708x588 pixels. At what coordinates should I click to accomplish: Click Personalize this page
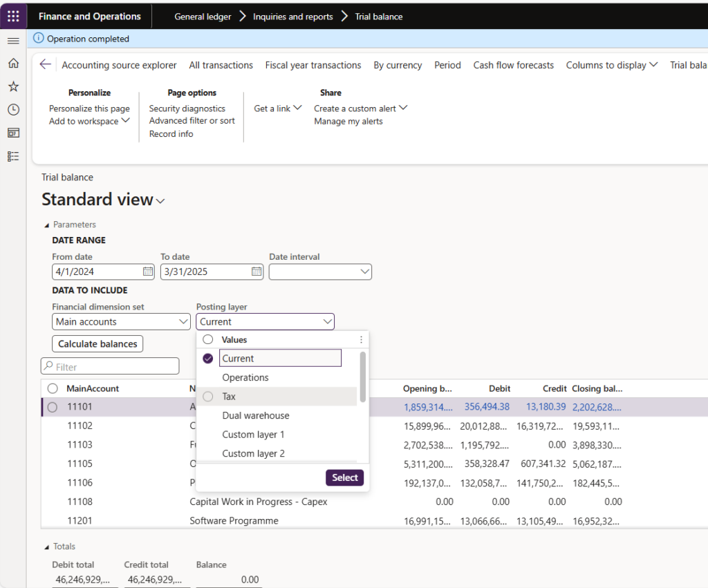pos(89,108)
